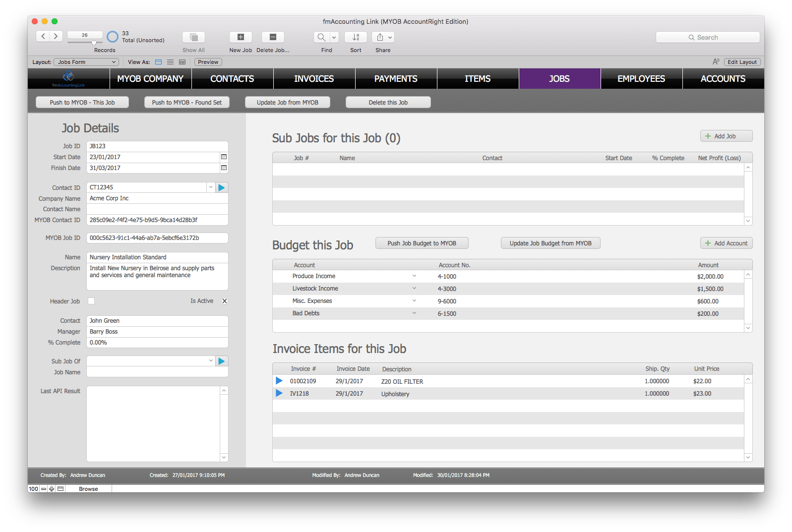Switch to the ITEMS tab
The height and width of the screenshot is (532, 792).
478,79
